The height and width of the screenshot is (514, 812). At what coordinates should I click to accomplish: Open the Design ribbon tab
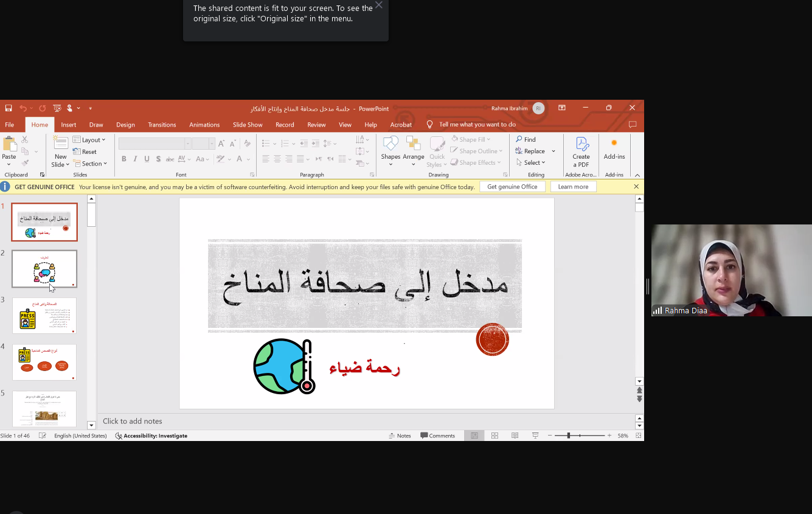pyautogui.click(x=125, y=125)
